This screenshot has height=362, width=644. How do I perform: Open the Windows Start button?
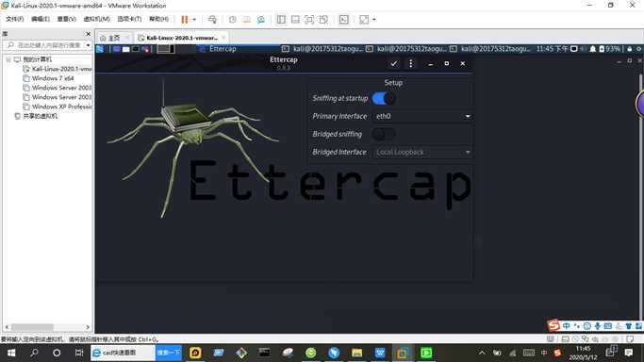tap(11, 353)
